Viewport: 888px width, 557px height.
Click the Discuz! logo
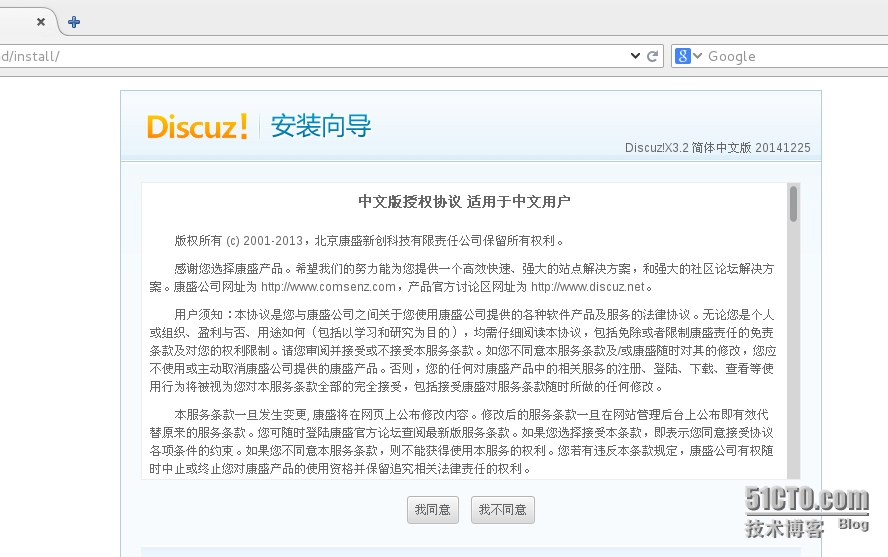point(197,126)
